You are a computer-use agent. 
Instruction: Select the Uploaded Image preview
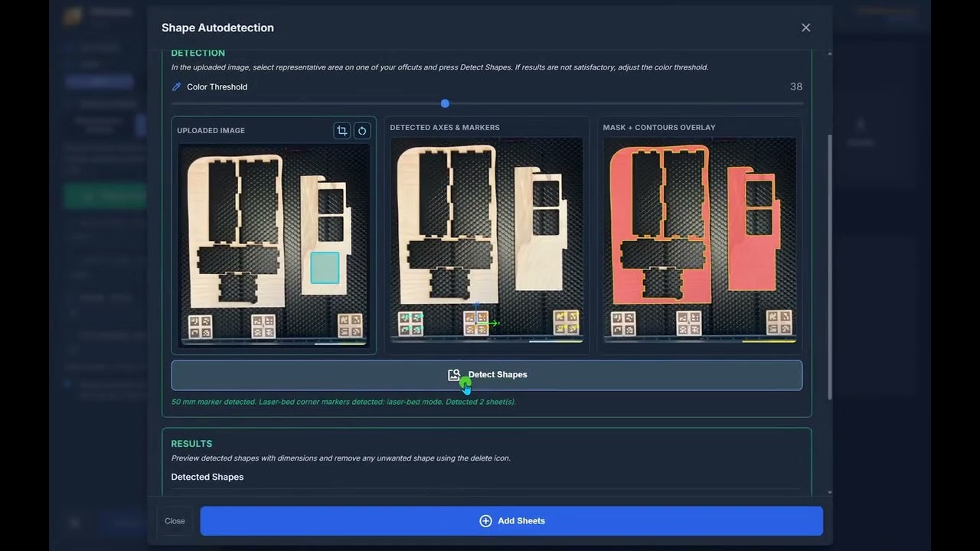coord(274,246)
